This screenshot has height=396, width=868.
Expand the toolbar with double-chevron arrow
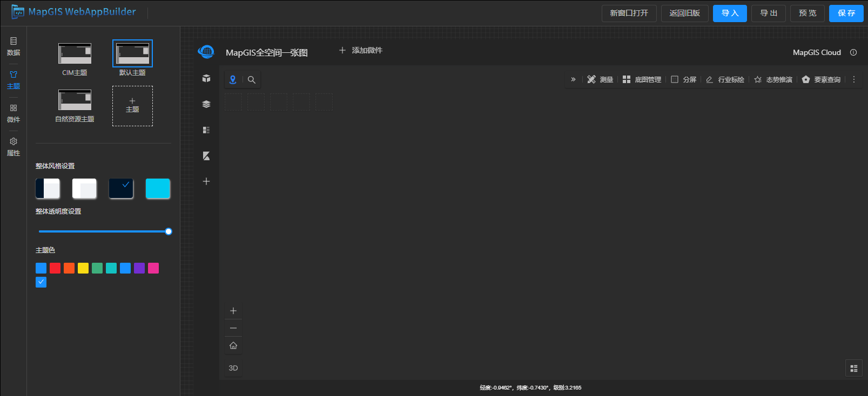[x=573, y=79]
